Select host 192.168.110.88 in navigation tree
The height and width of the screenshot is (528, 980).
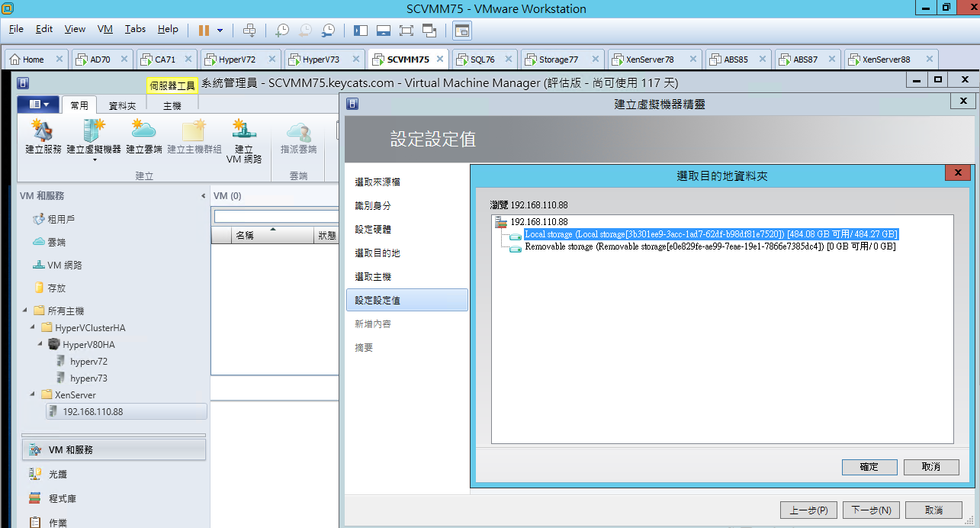(126, 411)
